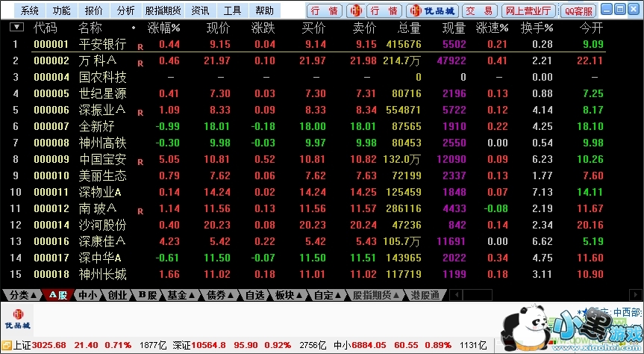Click the R marker beside 平安银行
644x354 pixels.
click(x=140, y=47)
